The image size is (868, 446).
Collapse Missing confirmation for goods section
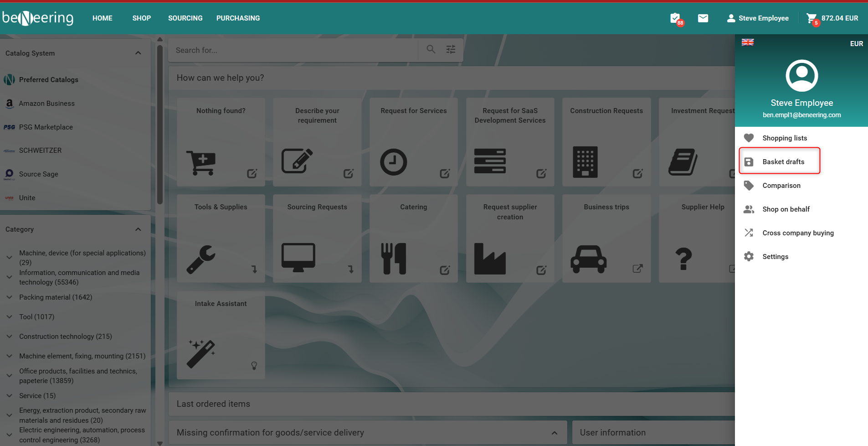pyautogui.click(x=554, y=433)
